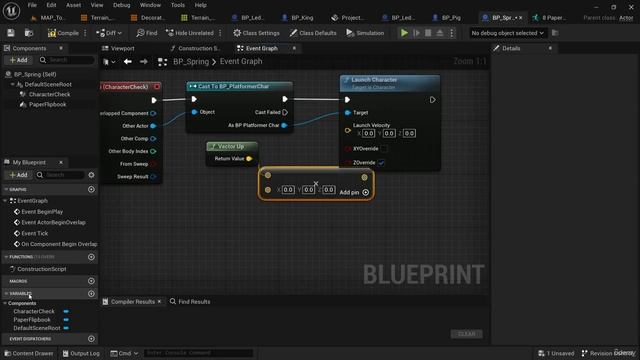Select Event BeginPlay in My Blueprint
Screen dimensions: 640x360
[42, 212]
